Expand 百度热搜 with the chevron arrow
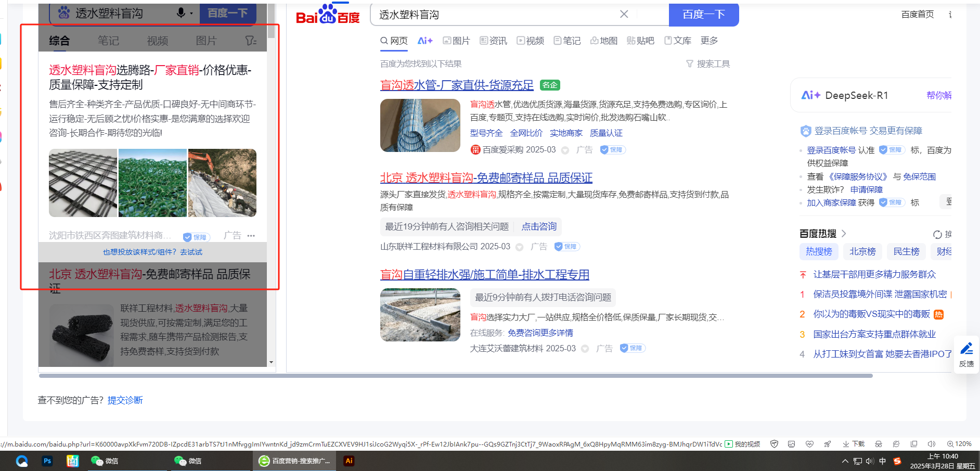The width and height of the screenshot is (980, 471). pyautogui.click(x=844, y=234)
